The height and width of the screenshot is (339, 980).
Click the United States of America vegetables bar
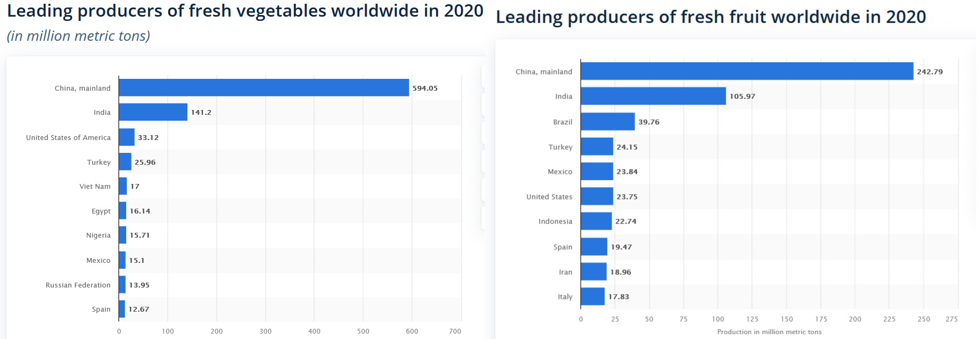tap(127, 137)
